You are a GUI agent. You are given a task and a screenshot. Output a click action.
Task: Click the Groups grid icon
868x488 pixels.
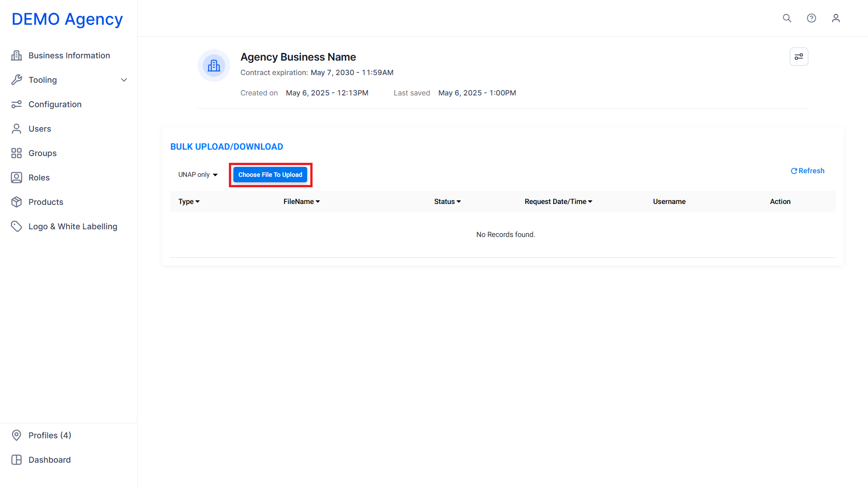pos(17,153)
